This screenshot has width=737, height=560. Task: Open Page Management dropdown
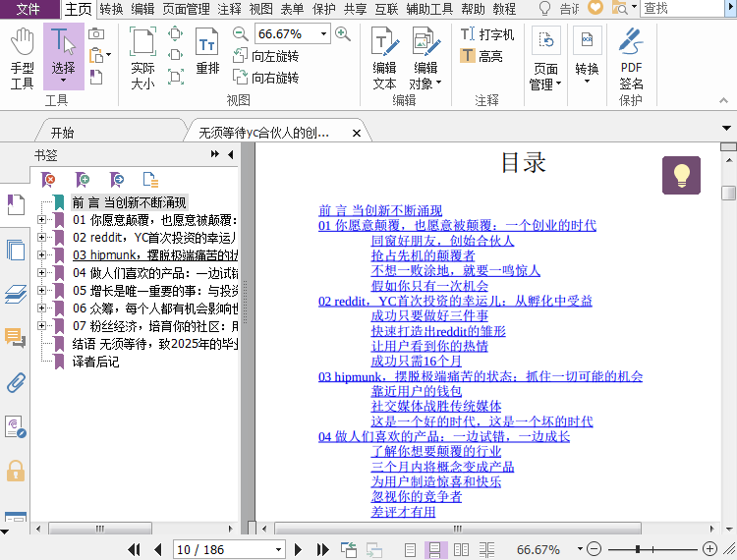[x=545, y=58]
